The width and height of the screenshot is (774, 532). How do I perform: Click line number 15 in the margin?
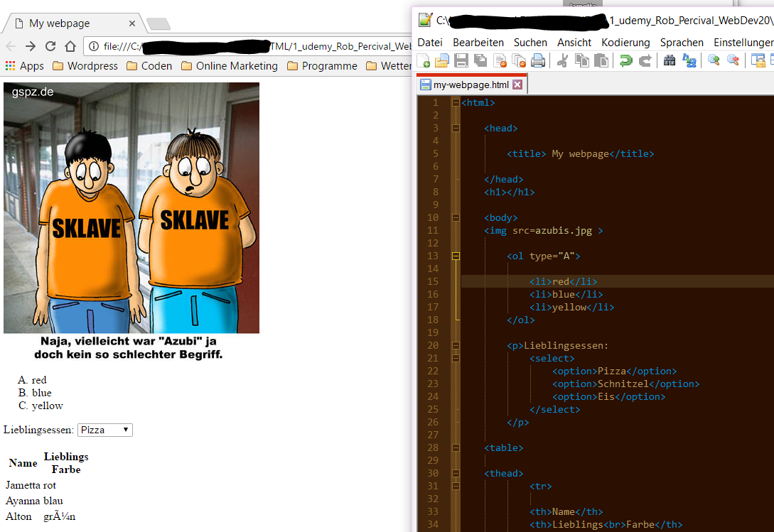433,281
